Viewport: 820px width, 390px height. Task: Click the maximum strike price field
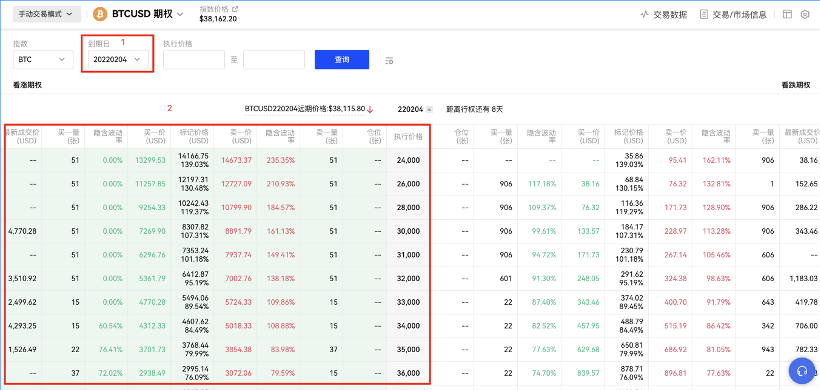(x=274, y=60)
